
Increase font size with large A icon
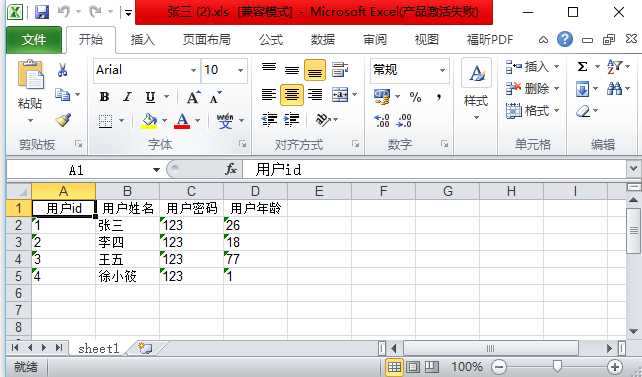[193, 97]
